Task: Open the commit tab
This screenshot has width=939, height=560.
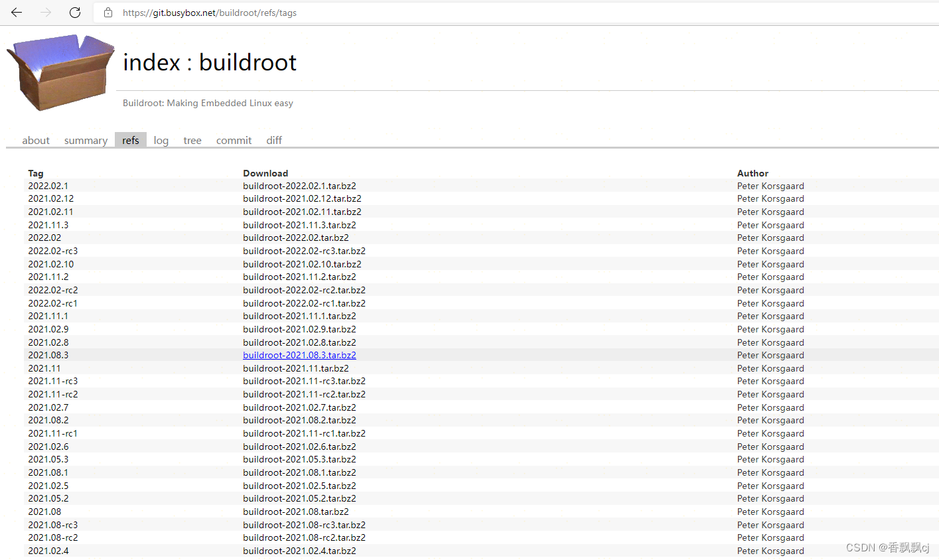Action: [234, 140]
